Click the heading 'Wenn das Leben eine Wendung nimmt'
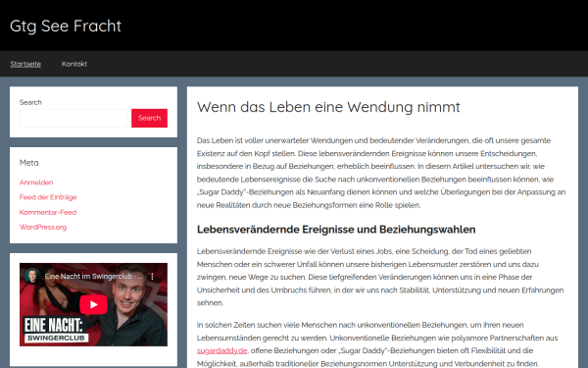588x368 pixels. coord(328,107)
